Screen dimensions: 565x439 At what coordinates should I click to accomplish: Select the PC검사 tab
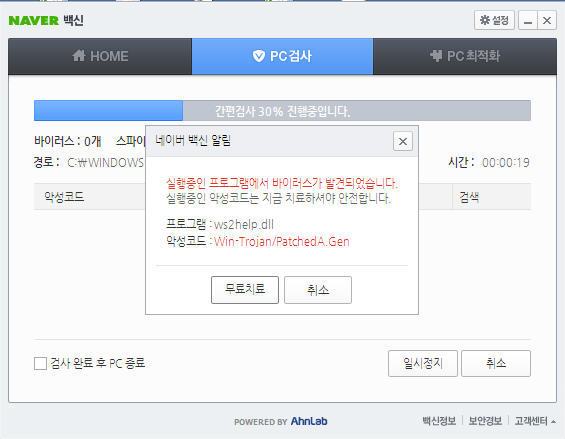[282, 56]
